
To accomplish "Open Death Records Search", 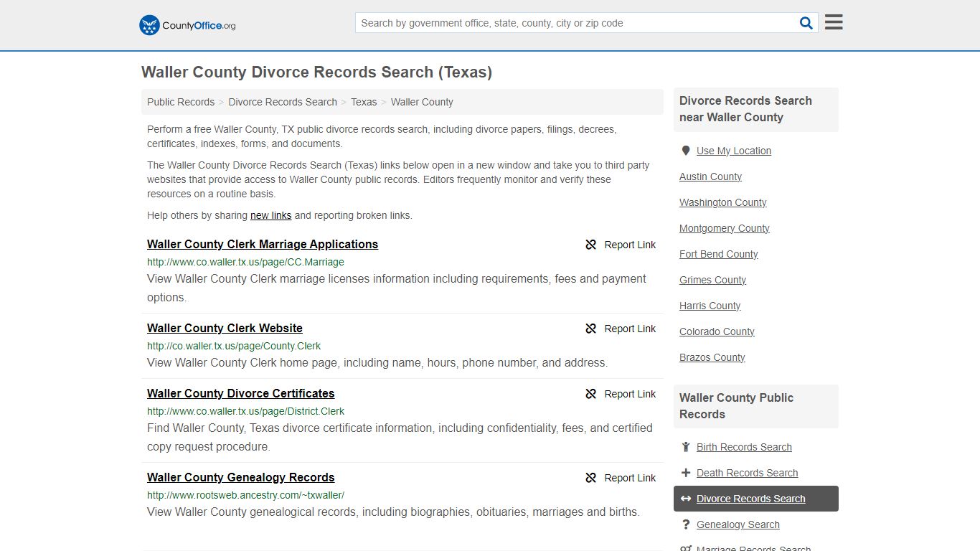I will pyautogui.click(x=747, y=473).
